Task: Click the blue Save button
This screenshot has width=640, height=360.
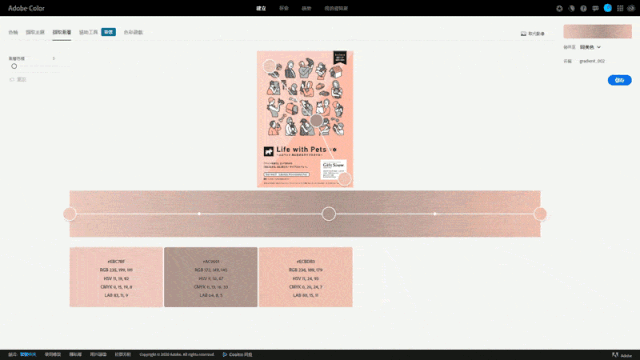Action: 620,80
